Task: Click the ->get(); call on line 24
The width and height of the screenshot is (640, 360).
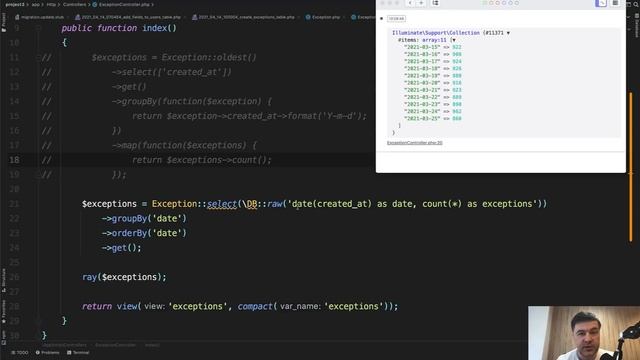Action: [x=121, y=248]
